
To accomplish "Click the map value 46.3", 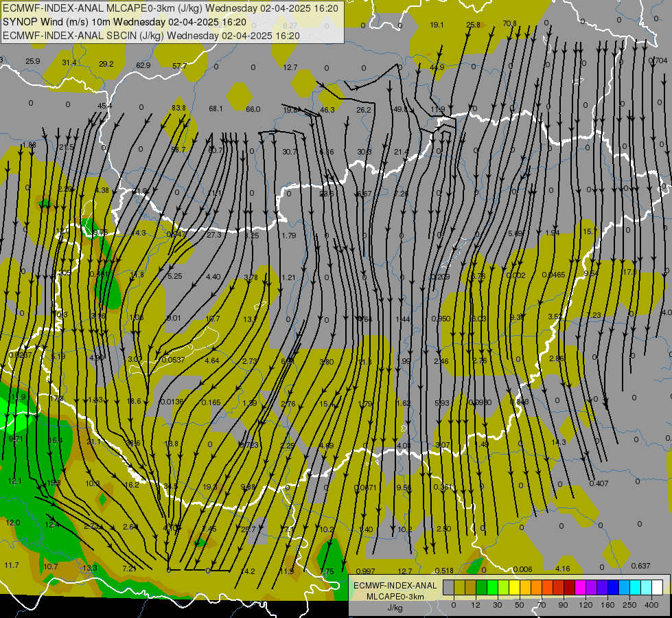I will point(327,110).
